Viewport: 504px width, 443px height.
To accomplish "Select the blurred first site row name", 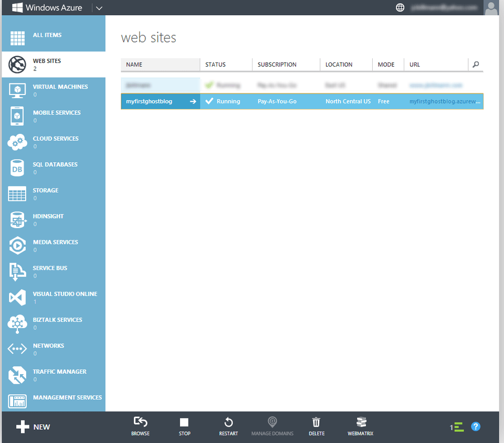I will click(138, 85).
